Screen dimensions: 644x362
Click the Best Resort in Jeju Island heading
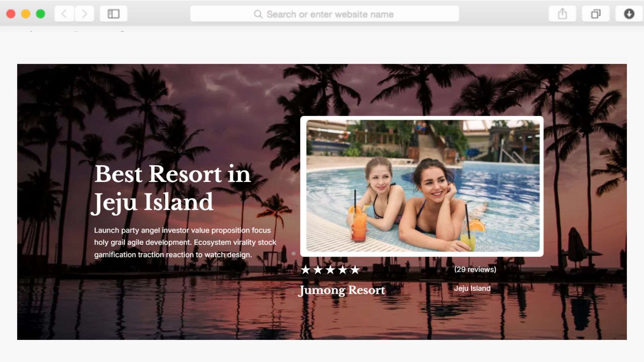(x=172, y=188)
